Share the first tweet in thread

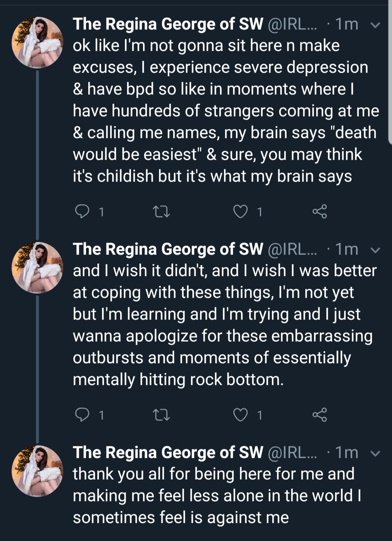319,211
